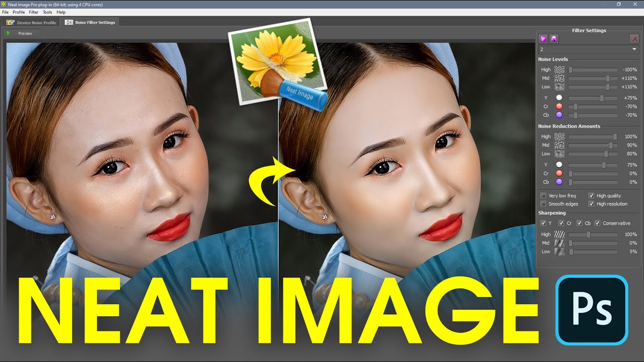Toggle the Sharpening Cr channel checkbox

click(x=561, y=223)
